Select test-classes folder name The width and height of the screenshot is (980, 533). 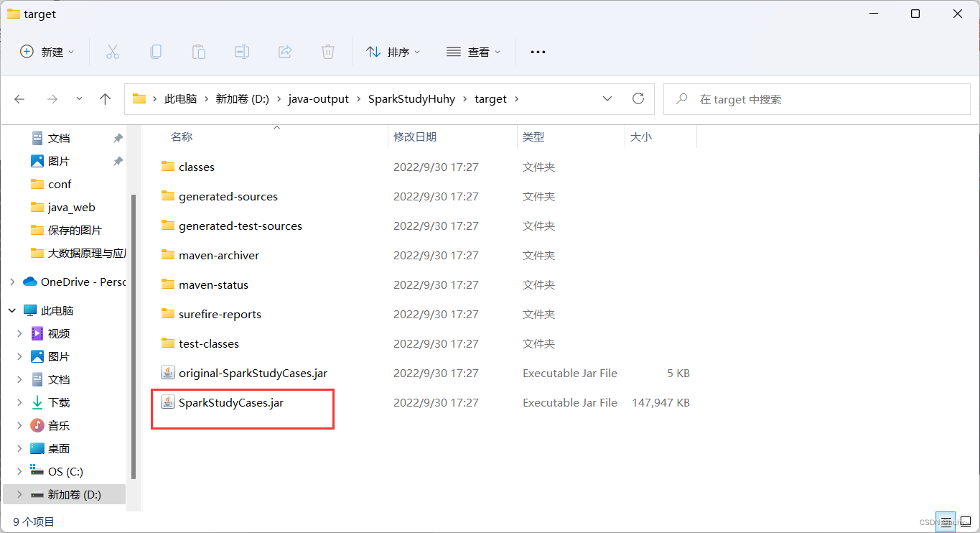tap(209, 343)
